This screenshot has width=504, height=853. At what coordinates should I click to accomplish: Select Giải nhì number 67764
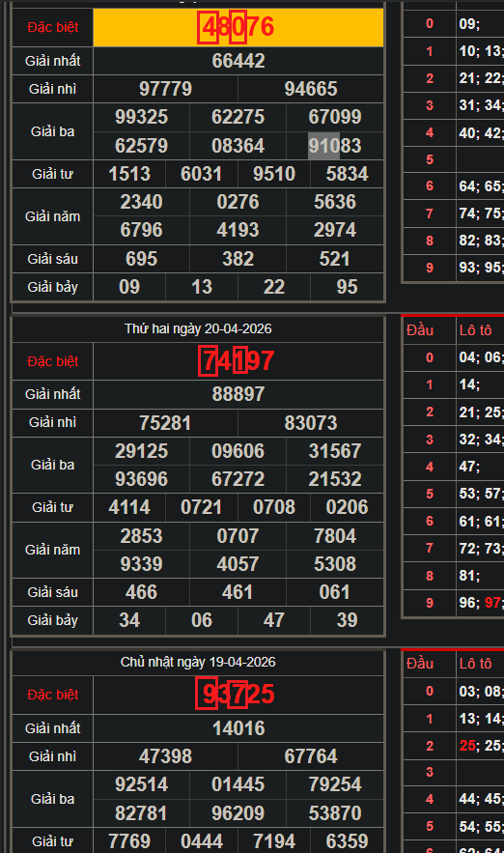311,756
